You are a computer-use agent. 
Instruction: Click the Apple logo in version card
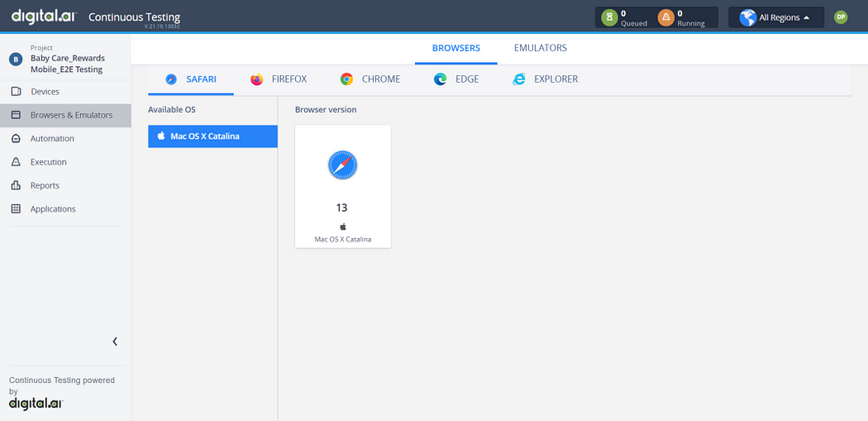343,227
